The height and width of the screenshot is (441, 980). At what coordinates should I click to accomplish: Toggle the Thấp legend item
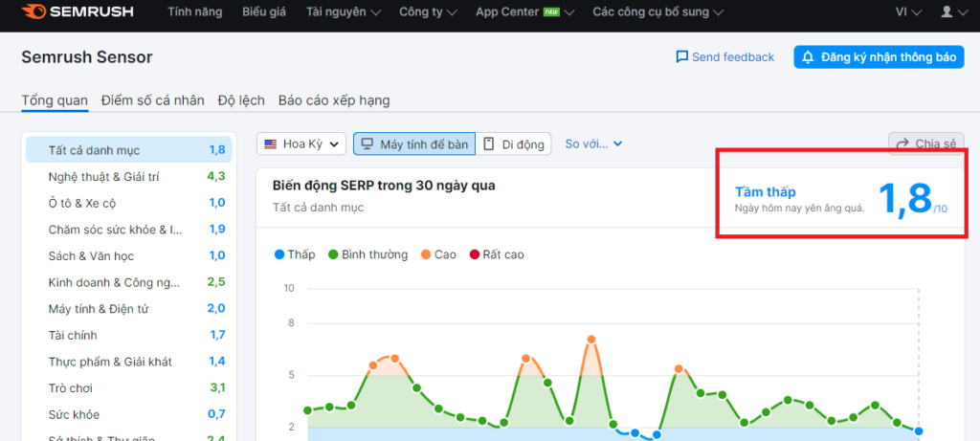pyautogui.click(x=295, y=254)
